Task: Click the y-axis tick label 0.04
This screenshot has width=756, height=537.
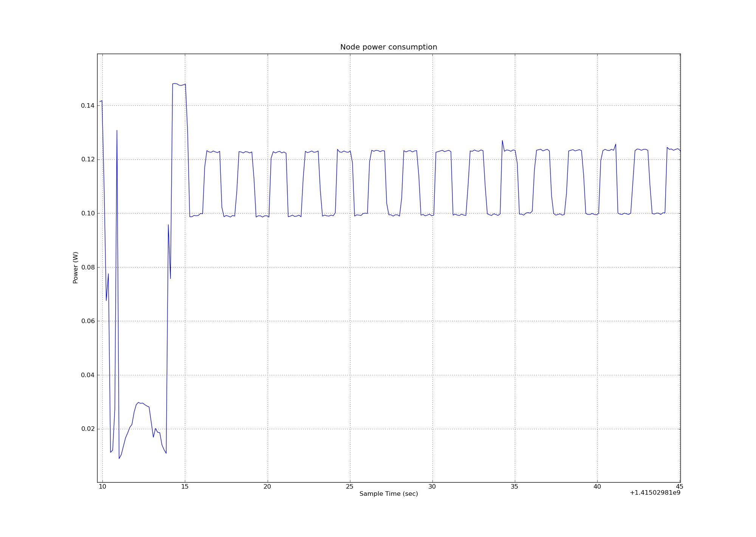Action: (x=88, y=375)
